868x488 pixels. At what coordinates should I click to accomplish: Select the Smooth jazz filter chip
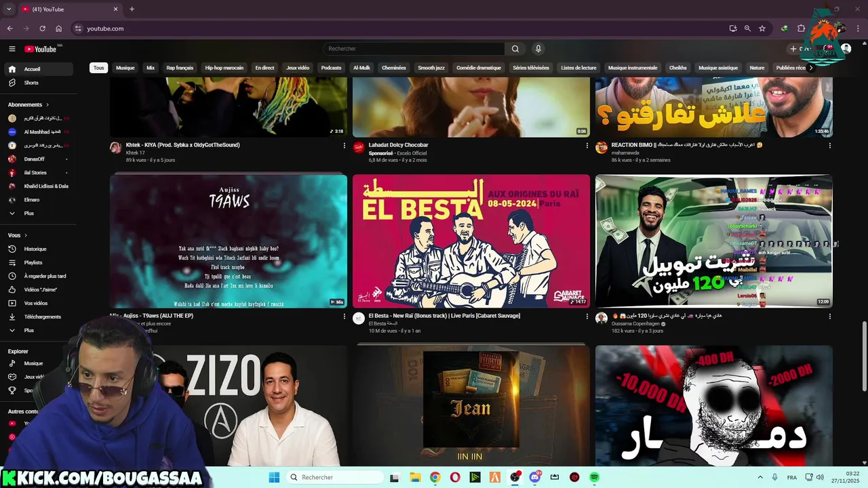coord(431,68)
